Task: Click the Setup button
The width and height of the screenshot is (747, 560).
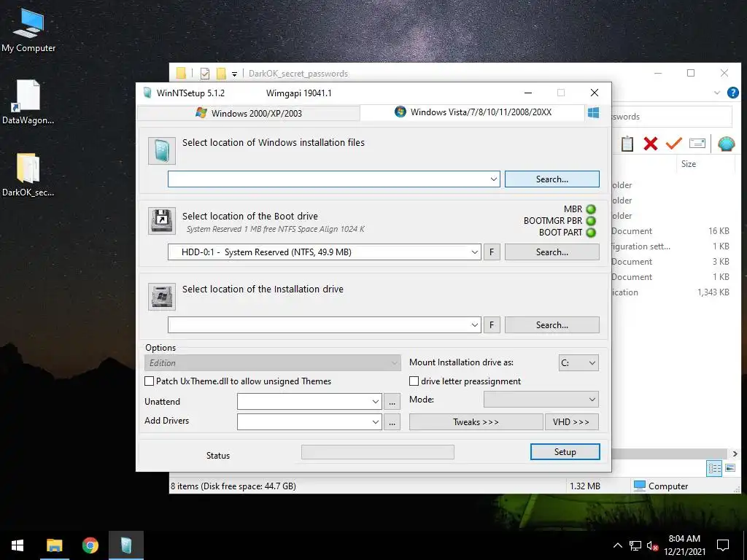Action: (x=565, y=452)
